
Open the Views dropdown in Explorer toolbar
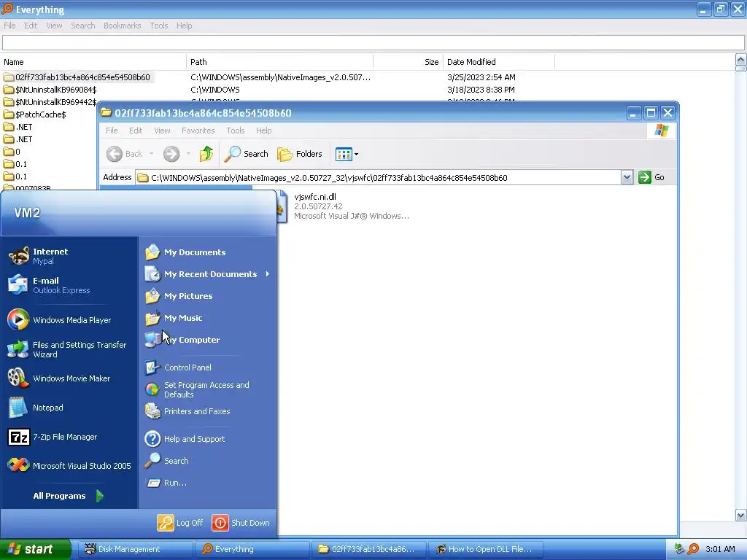[x=347, y=154]
